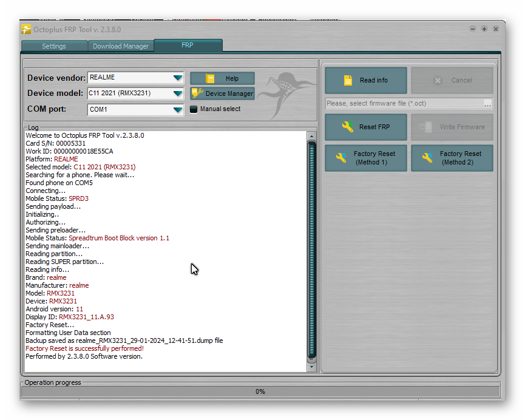
Task: Toggle the Manual select checkbox
Action: (194, 109)
